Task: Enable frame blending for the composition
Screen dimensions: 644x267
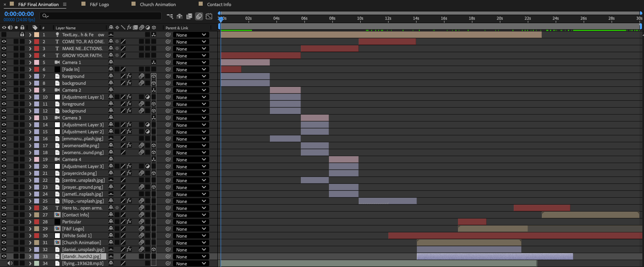Action: click(189, 16)
